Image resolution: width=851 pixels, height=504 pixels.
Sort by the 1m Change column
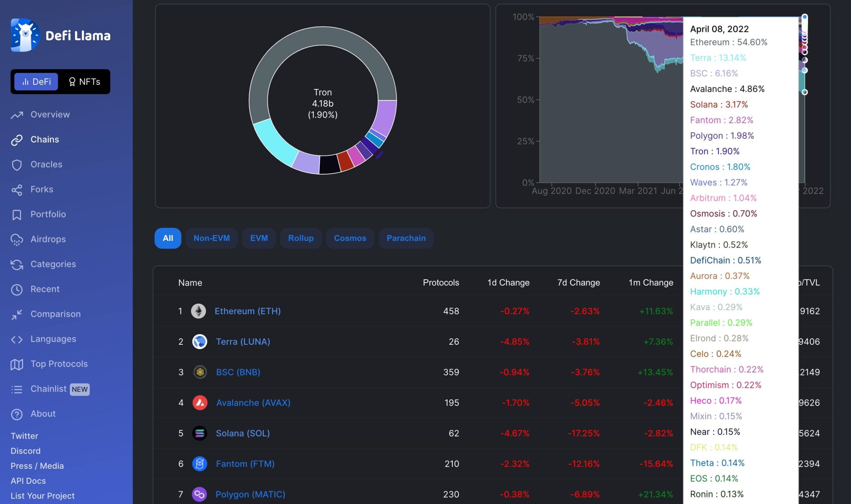point(651,283)
